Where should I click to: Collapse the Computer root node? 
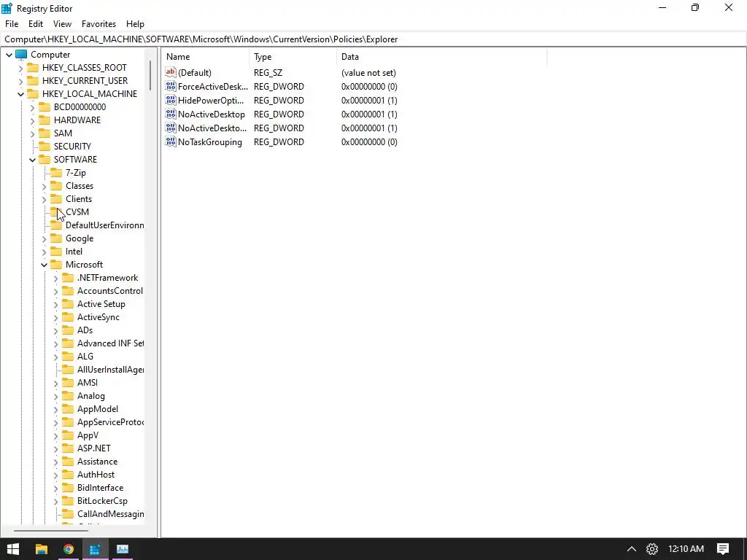pos(9,55)
